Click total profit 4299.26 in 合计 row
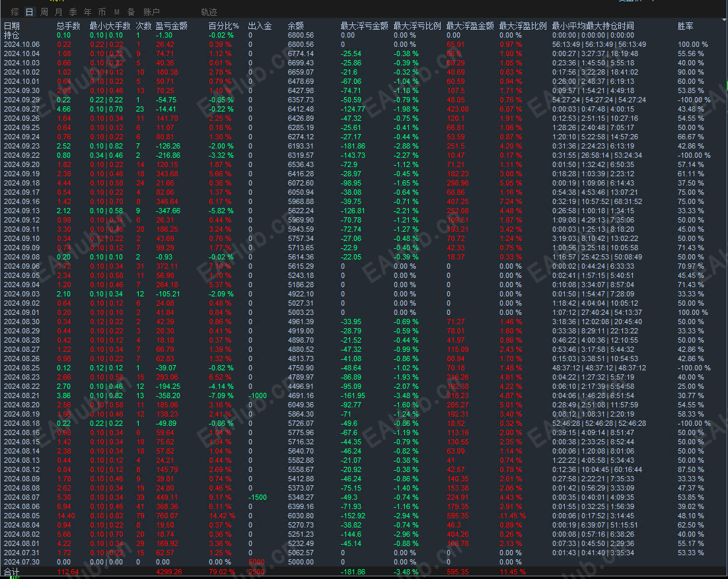The width and height of the screenshot is (728, 579). click(x=169, y=572)
